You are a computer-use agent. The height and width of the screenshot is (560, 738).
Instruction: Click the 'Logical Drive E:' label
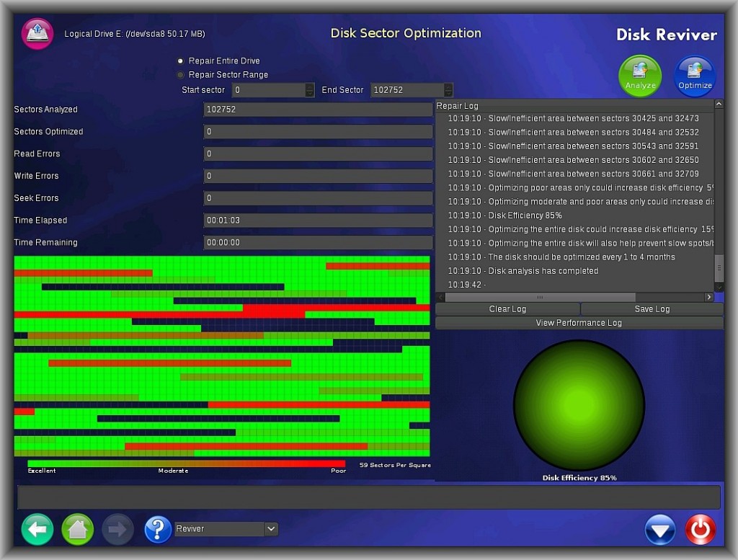tap(135, 34)
